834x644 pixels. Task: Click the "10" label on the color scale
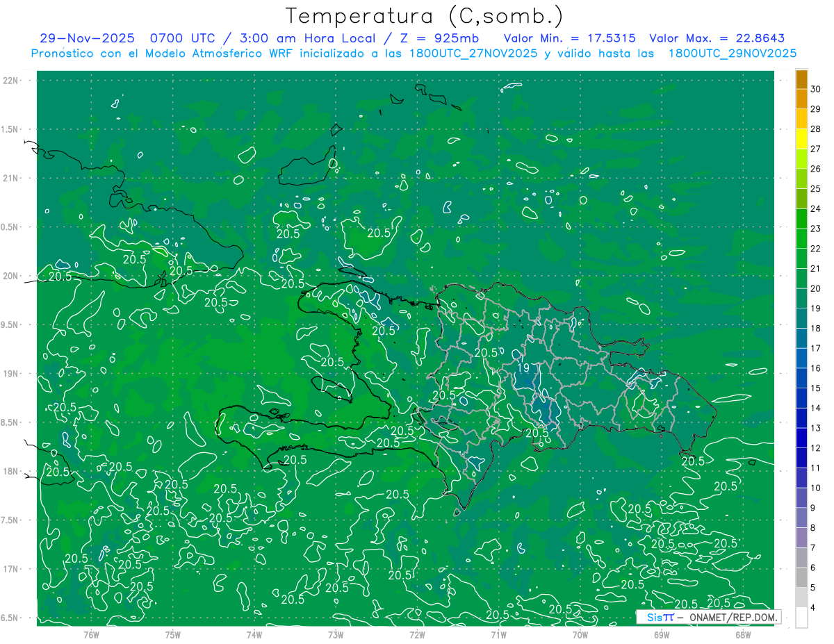click(816, 488)
